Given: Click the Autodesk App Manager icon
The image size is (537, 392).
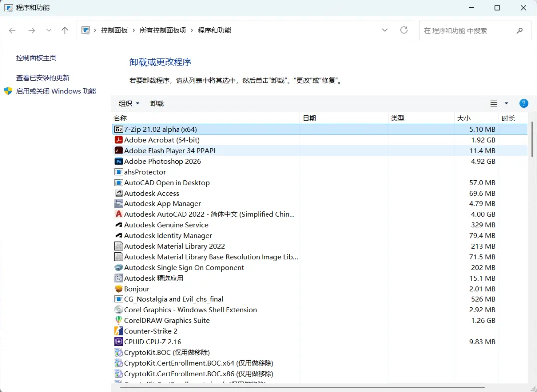Looking at the screenshot, I should (x=118, y=204).
